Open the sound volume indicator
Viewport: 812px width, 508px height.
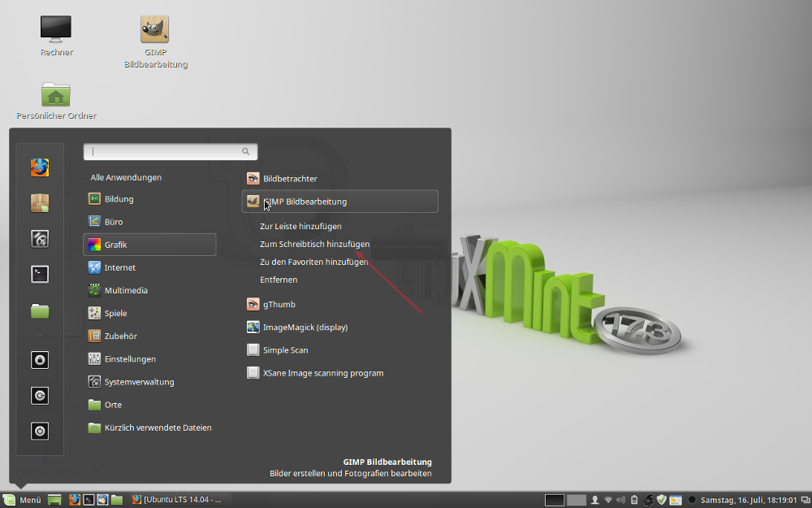(621, 500)
